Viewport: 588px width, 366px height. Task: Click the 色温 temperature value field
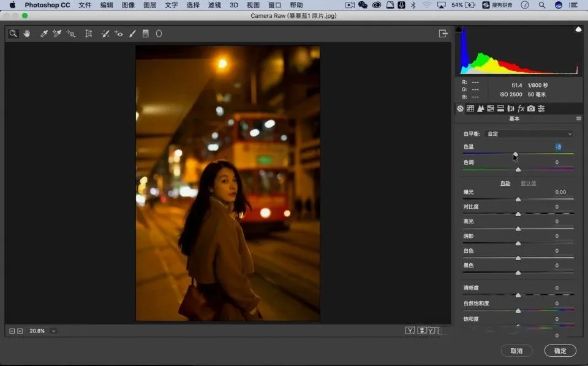tap(558, 147)
